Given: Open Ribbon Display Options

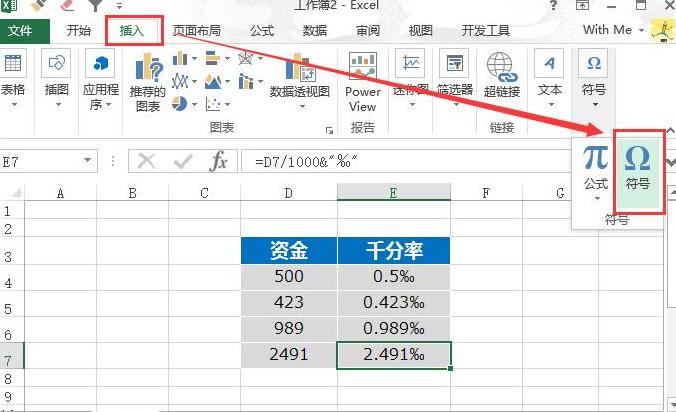Looking at the screenshot, I should 582,5.
